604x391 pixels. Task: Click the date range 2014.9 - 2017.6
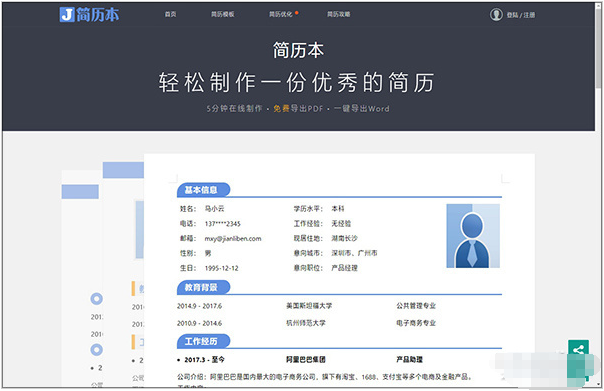pyautogui.click(x=199, y=306)
